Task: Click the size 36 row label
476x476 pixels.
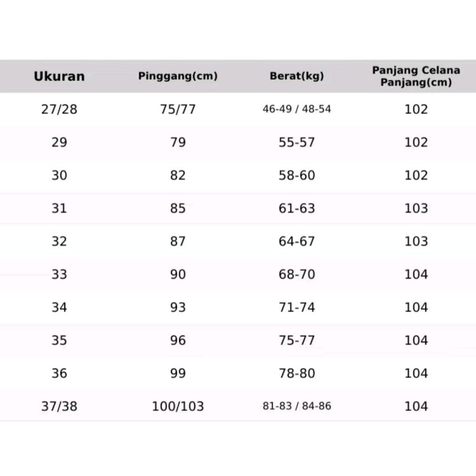Action: [x=59, y=373]
